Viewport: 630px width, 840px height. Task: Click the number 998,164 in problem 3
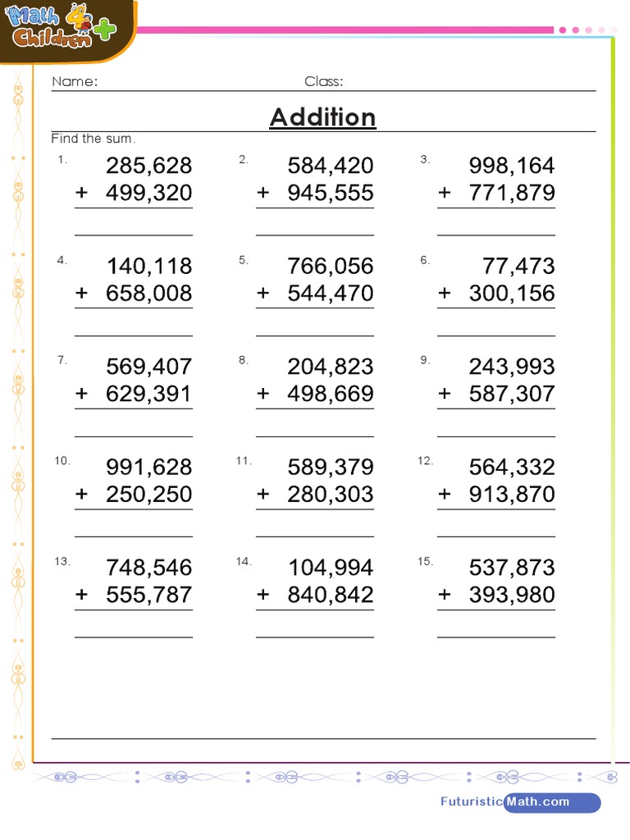coord(512,166)
